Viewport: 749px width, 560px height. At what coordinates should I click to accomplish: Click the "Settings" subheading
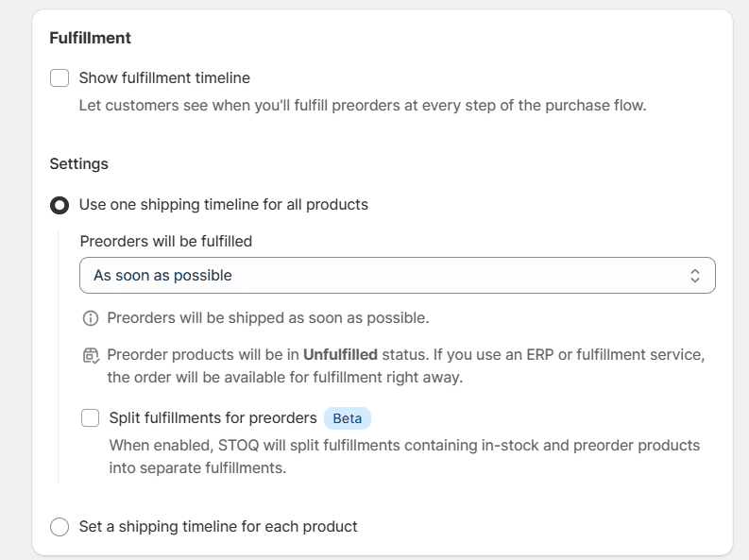tap(79, 164)
